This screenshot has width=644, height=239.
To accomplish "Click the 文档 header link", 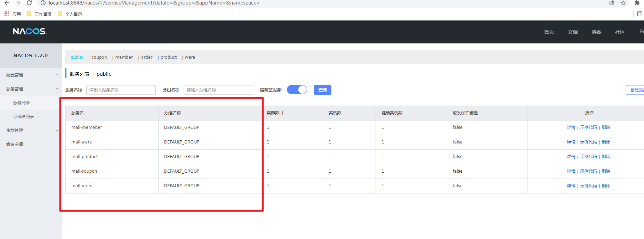I will [573, 32].
